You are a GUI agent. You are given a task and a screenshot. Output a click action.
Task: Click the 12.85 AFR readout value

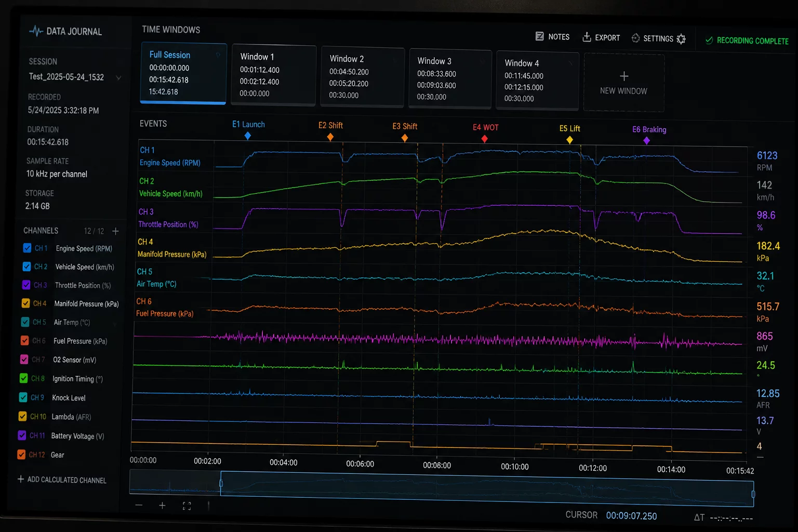point(768,393)
